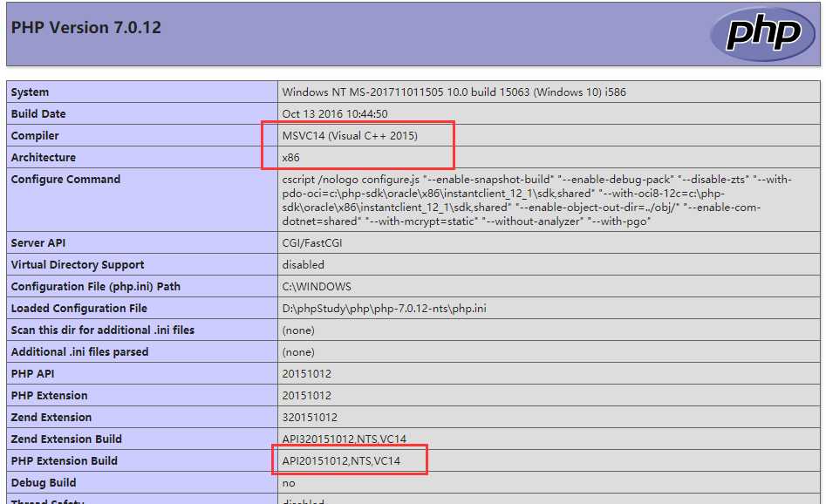Click the PHP Extension label

(49, 396)
